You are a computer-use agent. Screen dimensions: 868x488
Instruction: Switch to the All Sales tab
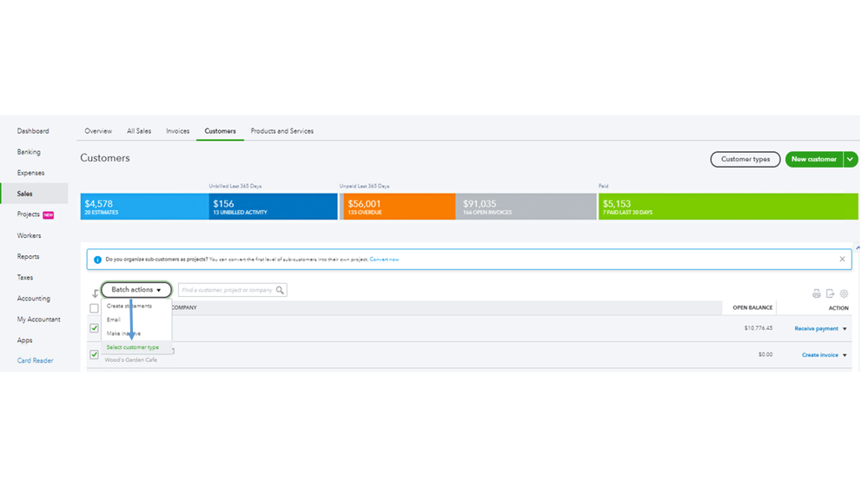pos(139,131)
